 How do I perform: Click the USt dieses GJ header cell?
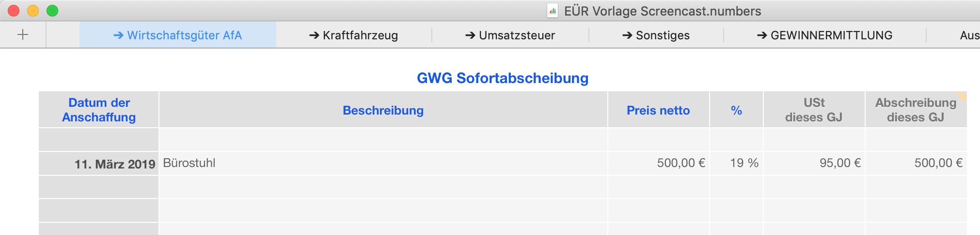(814, 110)
